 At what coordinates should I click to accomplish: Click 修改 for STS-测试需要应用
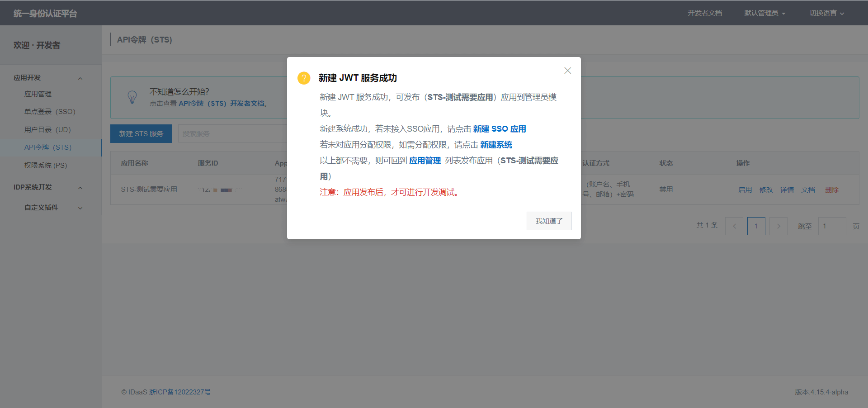click(766, 190)
